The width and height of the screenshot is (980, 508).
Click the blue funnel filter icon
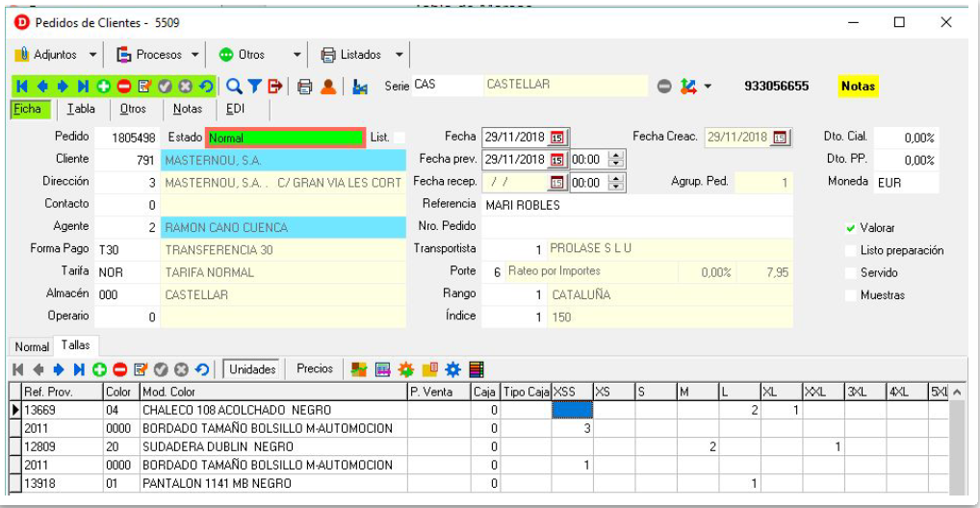coord(255,87)
